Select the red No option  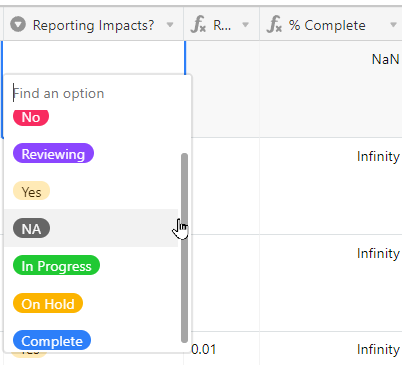pos(31,117)
